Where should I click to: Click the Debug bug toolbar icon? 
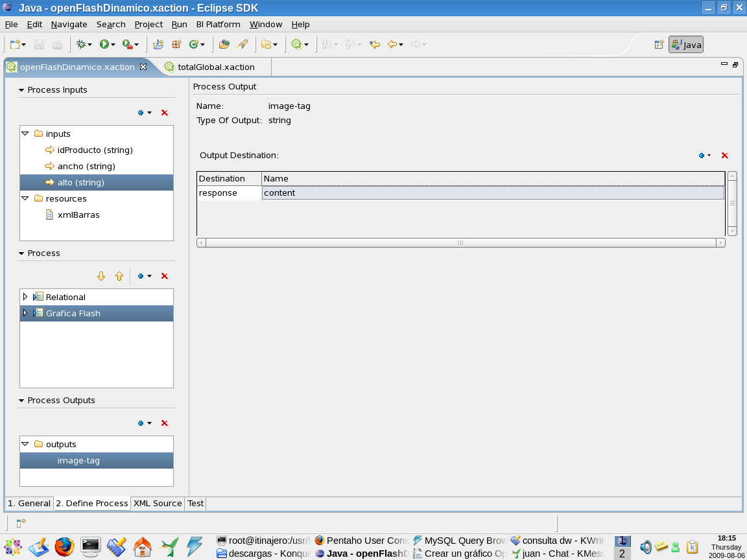(81, 45)
